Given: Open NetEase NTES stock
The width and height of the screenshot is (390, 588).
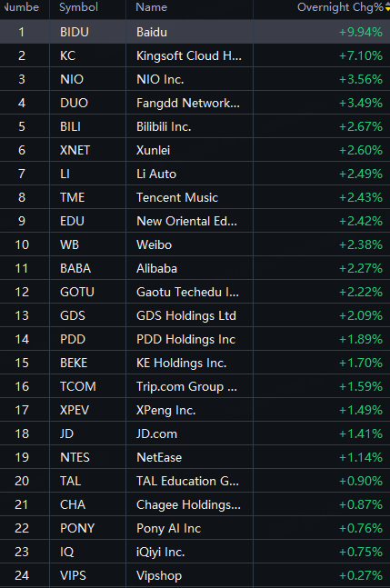Looking at the screenshot, I should click(195, 457).
